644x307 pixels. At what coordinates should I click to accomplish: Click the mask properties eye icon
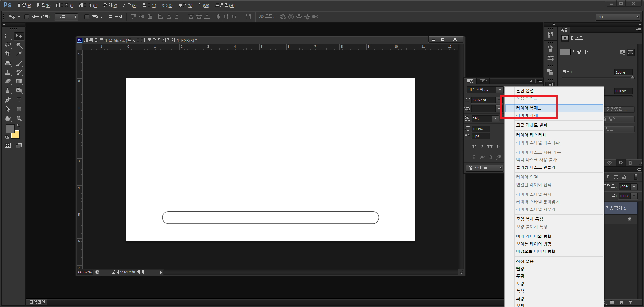click(621, 162)
